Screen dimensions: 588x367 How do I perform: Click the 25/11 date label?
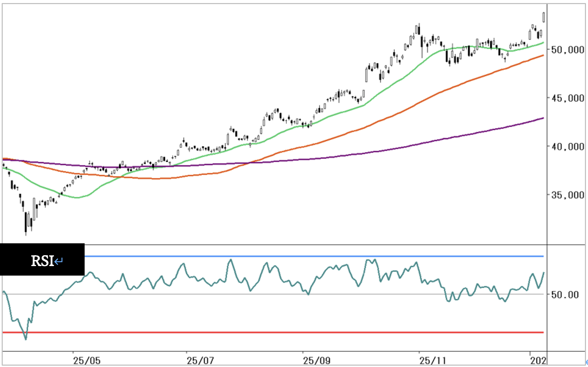pyautogui.click(x=433, y=360)
